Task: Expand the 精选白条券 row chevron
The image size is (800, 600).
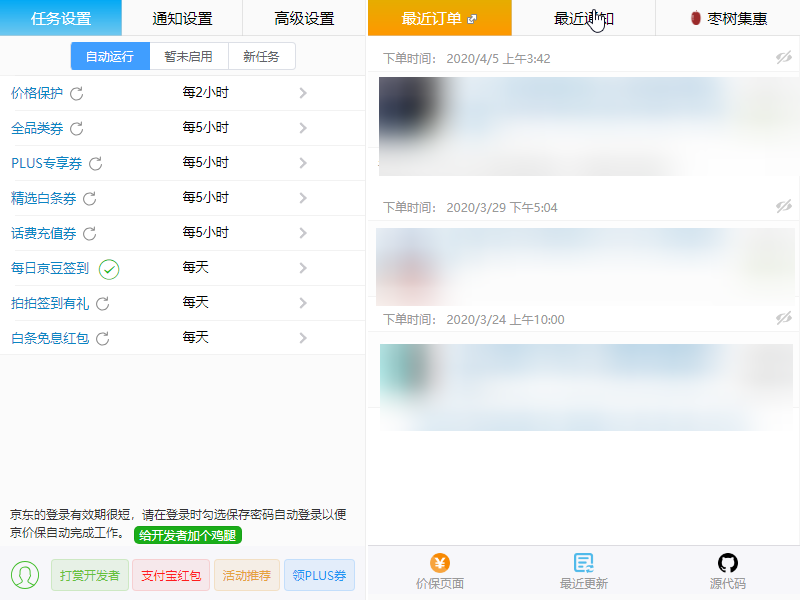Action: tap(303, 198)
